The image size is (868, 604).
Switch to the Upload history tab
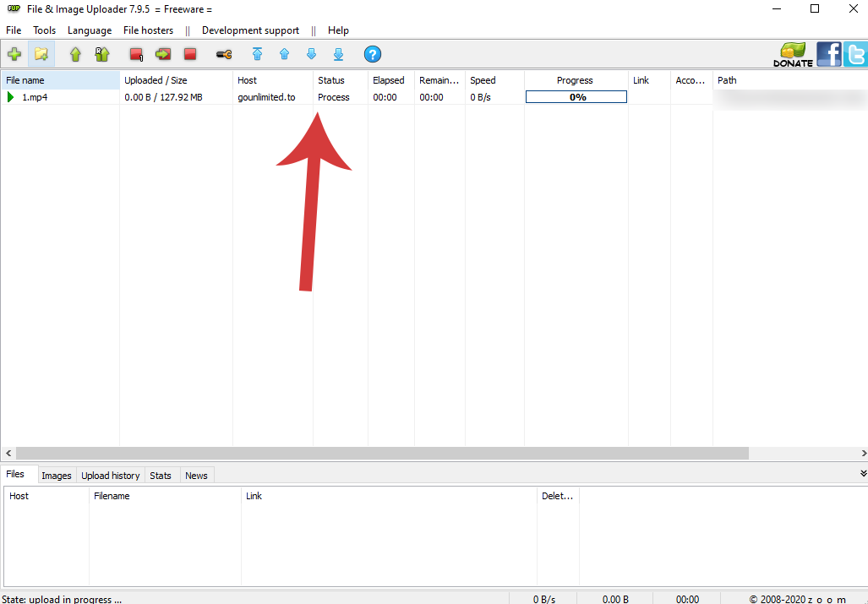pyautogui.click(x=111, y=476)
